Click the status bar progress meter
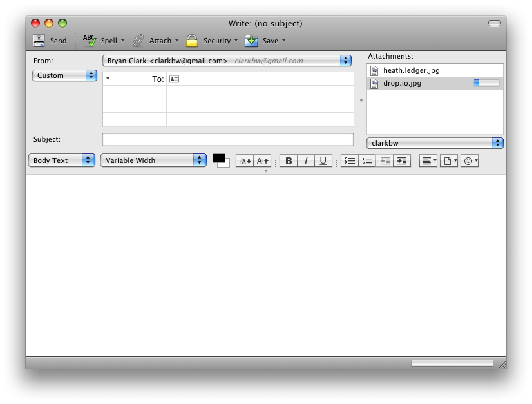This screenshot has height=404, width=532. pyautogui.click(x=452, y=363)
